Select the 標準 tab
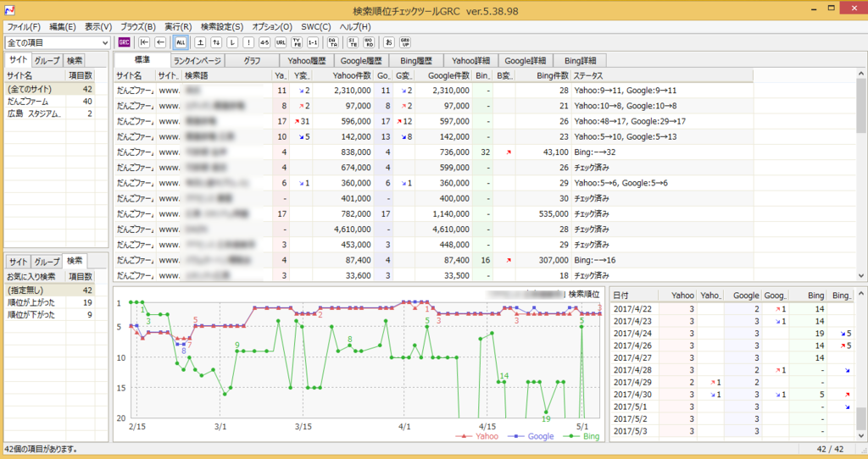 [x=142, y=60]
